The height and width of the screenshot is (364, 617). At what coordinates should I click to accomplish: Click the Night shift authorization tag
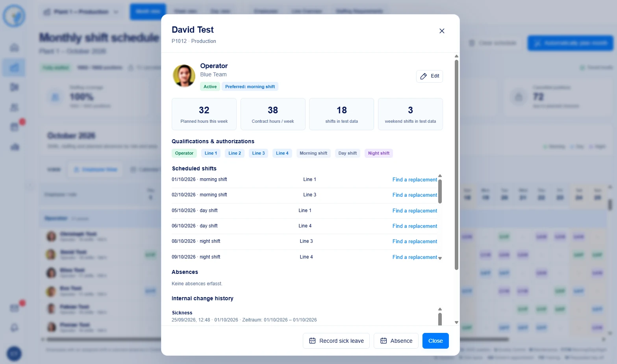[x=379, y=153]
